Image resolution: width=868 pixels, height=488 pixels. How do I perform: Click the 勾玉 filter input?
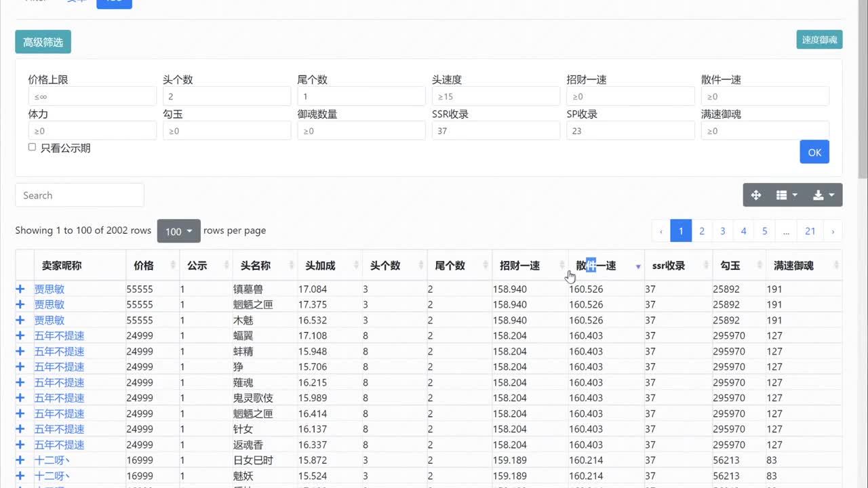point(226,131)
